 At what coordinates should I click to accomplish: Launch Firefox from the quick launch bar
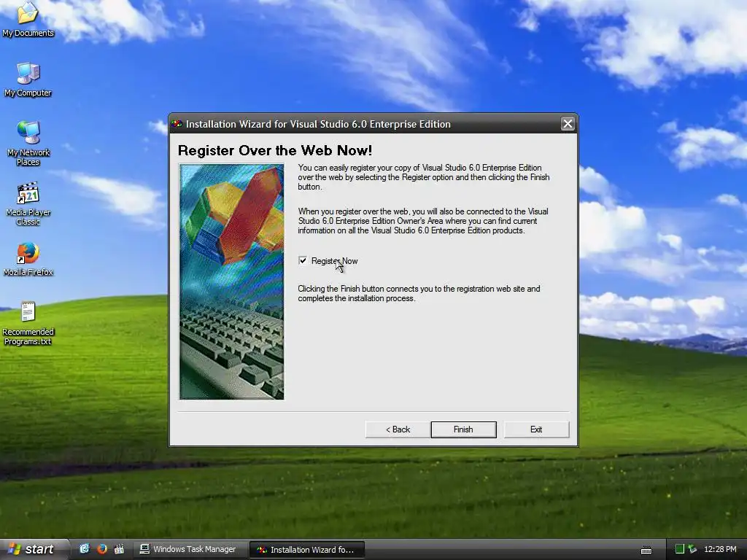point(102,548)
